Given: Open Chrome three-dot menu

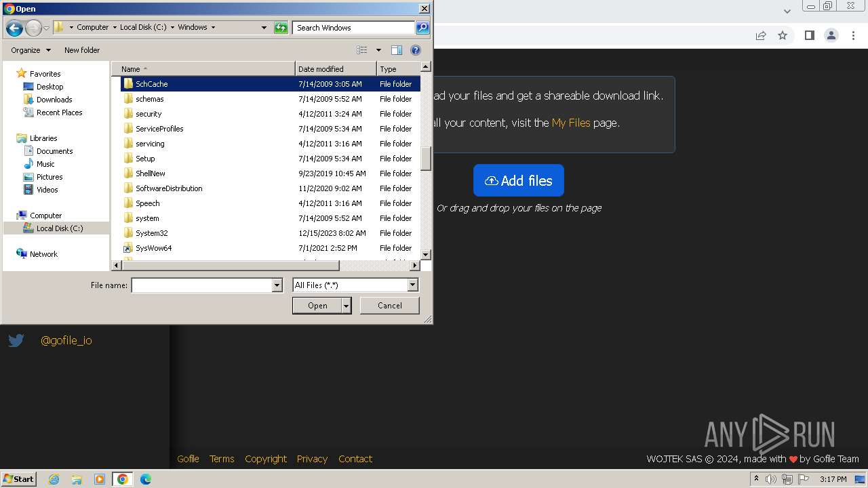Looking at the screenshot, I should pos(854,35).
